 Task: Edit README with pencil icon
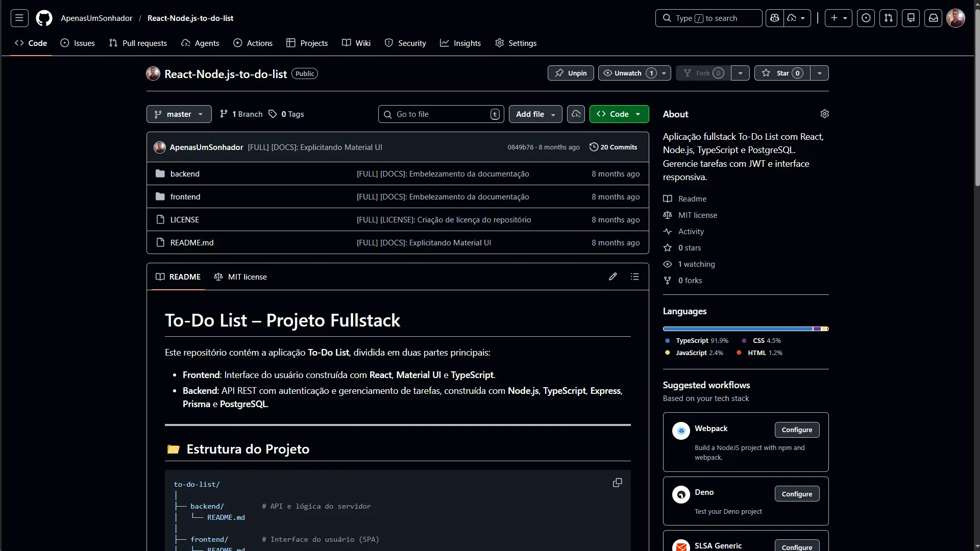coord(612,277)
